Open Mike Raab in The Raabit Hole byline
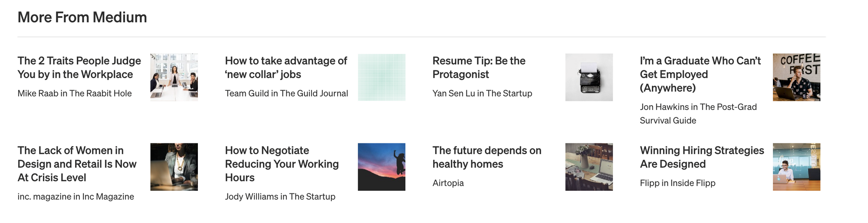The width and height of the screenshot is (868, 223). [75, 93]
